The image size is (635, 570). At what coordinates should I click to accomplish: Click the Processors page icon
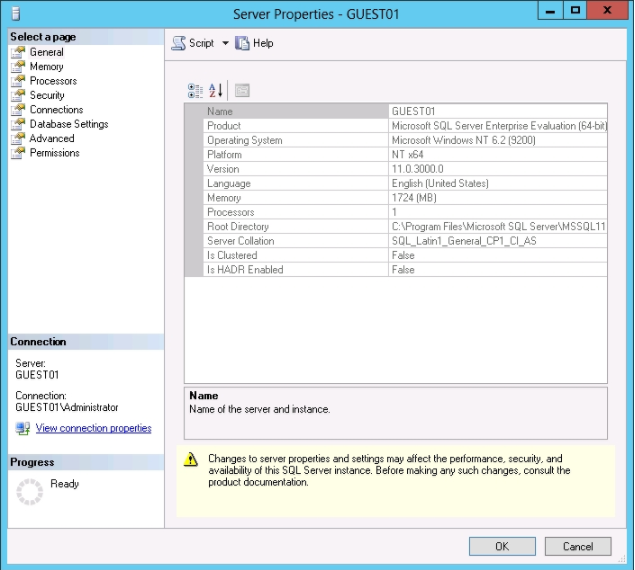[18, 81]
